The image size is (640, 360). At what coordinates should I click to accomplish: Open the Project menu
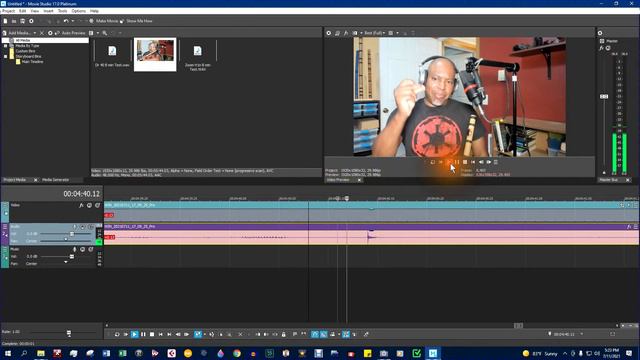pos(8,11)
